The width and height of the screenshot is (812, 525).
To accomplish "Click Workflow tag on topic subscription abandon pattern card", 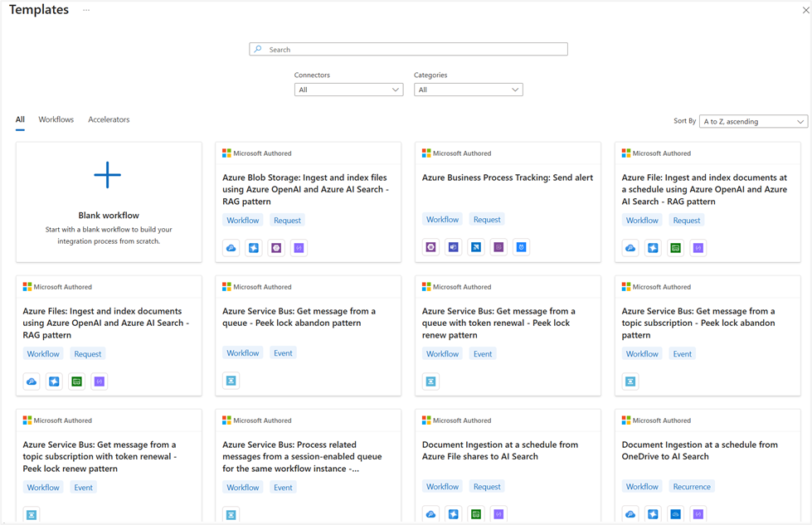I will tap(642, 353).
